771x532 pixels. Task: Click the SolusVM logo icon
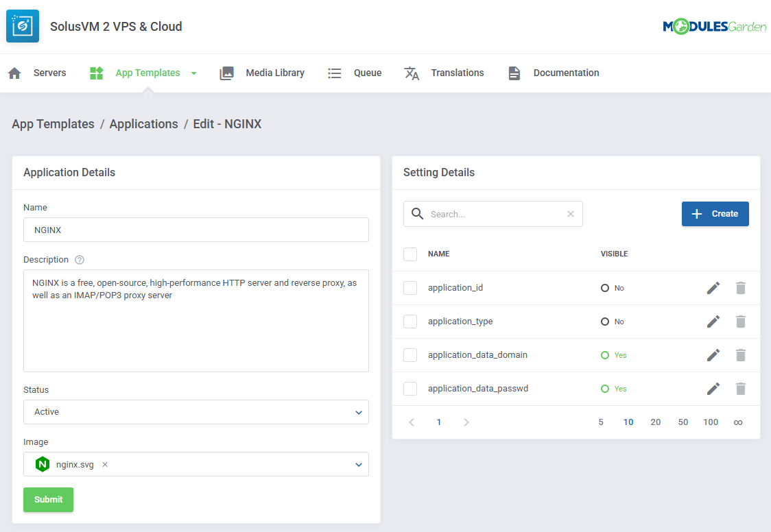pyautogui.click(x=23, y=27)
